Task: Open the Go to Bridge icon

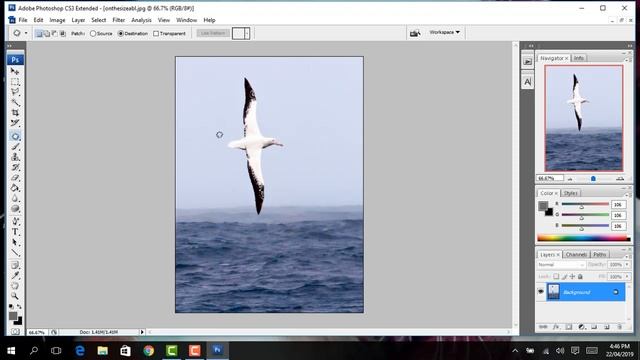Action: 415,33
